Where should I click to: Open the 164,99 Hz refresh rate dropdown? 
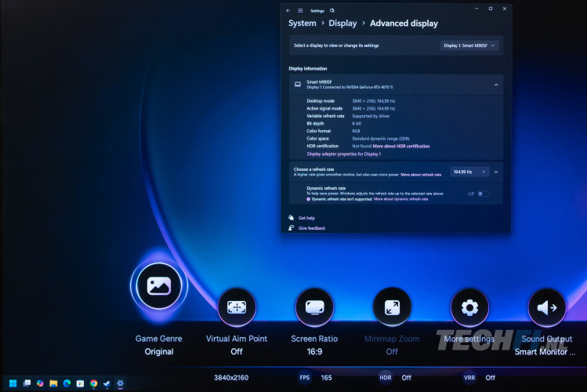pos(469,172)
